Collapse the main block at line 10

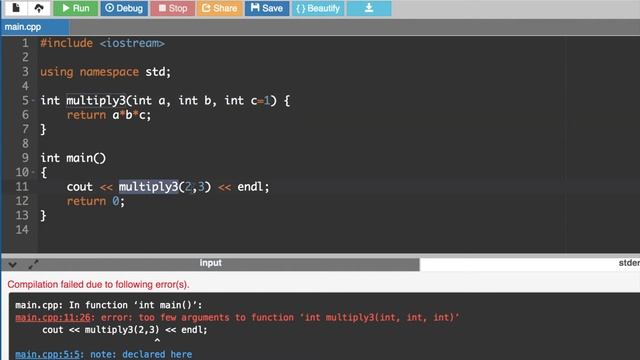click(33, 172)
